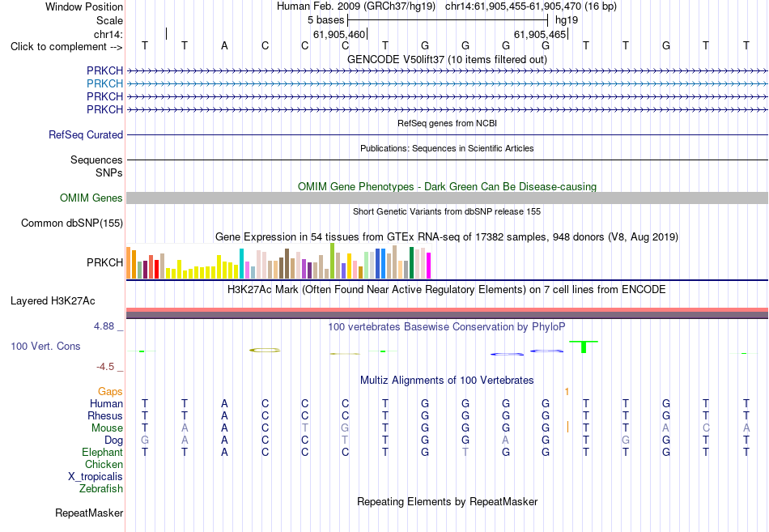Click the 'Click to complement -->' label
The height and width of the screenshot is (532, 769).
[x=66, y=47]
